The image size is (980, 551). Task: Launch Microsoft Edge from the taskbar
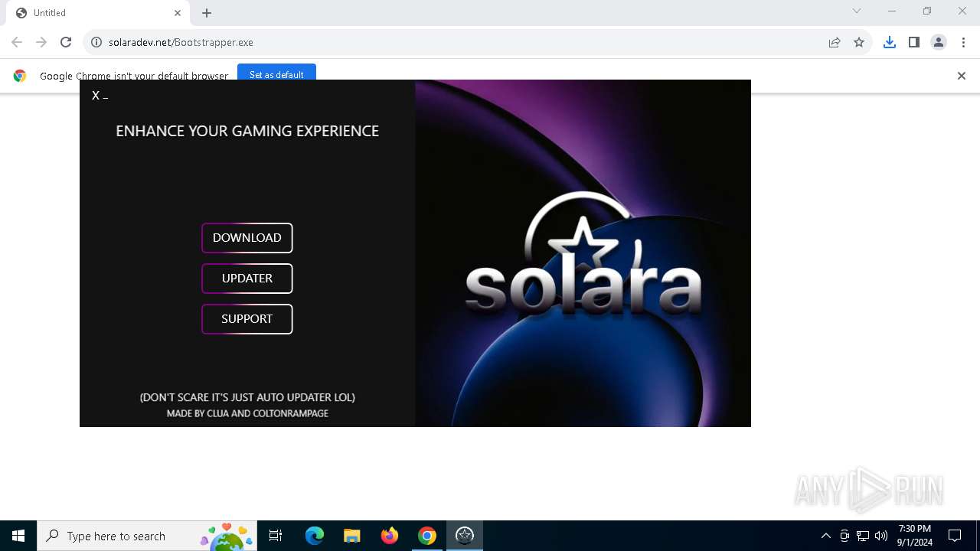[315, 536]
